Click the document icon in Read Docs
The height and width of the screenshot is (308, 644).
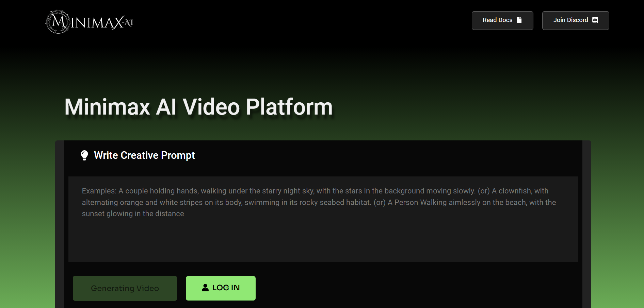pyautogui.click(x=519, y=20)
